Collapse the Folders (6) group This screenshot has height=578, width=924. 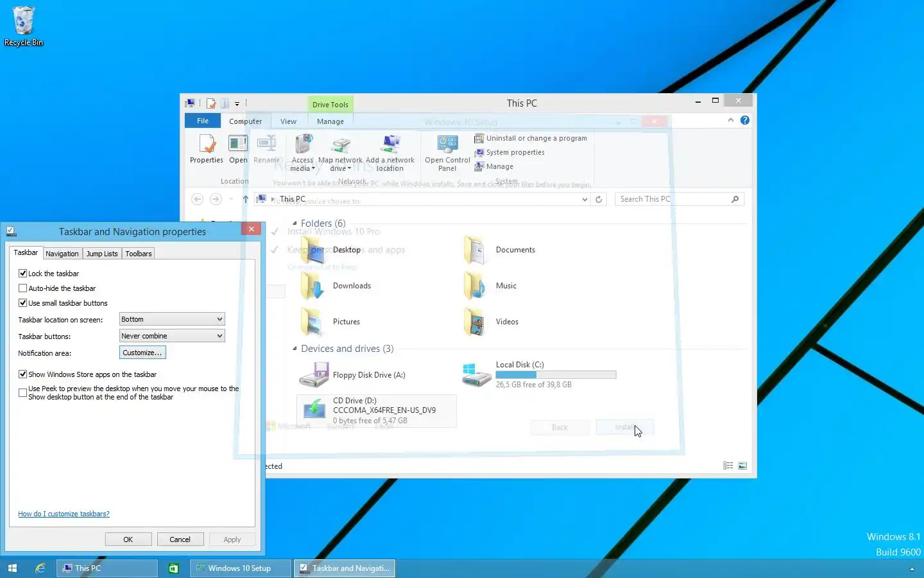(x=295, y=223)
